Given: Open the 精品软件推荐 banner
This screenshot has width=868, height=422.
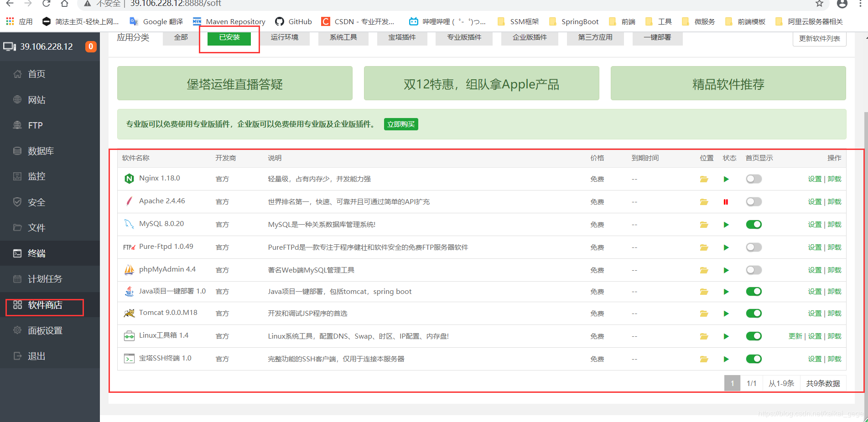Looking at the screenshot, I should point(728,83).
